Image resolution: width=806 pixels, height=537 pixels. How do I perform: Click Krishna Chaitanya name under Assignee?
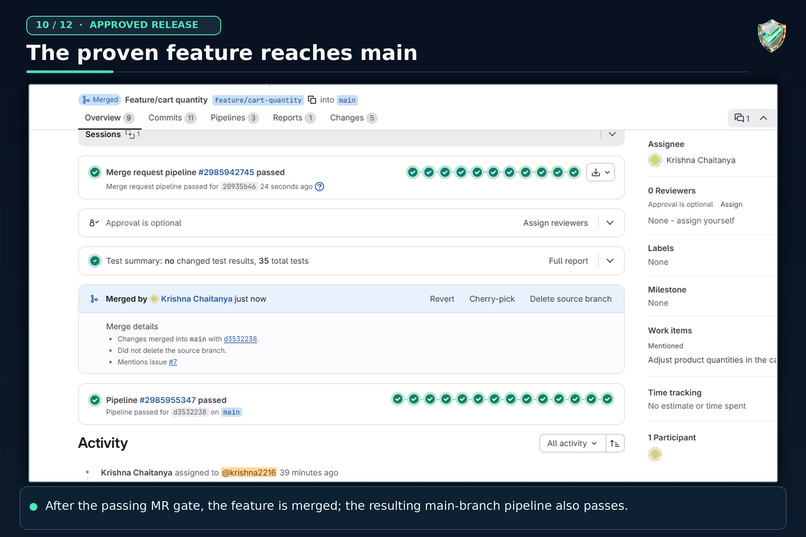point(701,160)
